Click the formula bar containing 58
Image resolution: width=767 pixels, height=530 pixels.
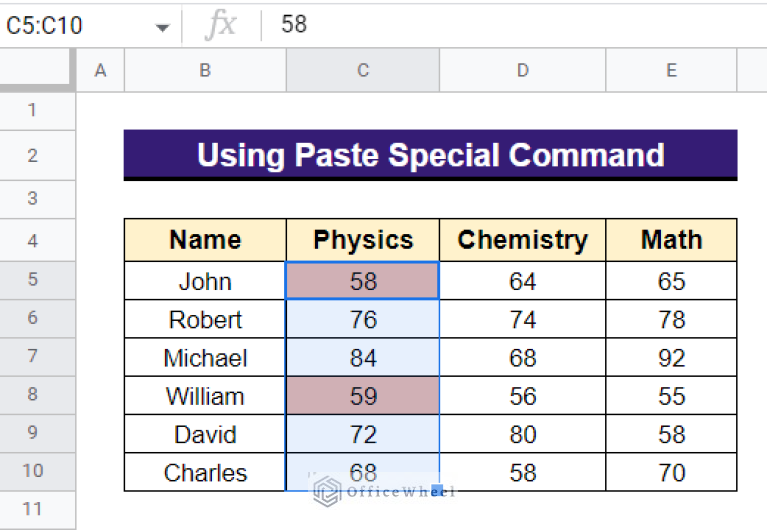point(514,24)
